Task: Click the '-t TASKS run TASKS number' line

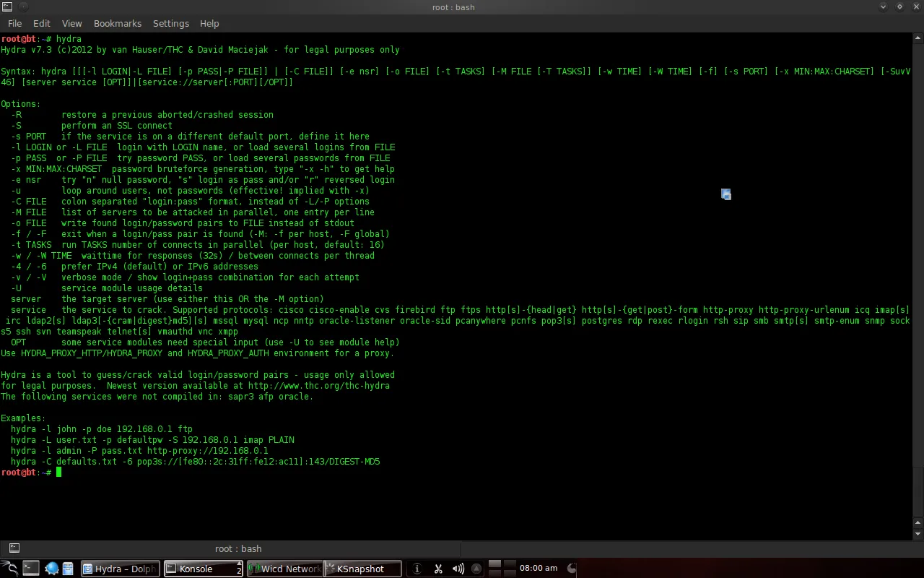Action: coord(198,245)
